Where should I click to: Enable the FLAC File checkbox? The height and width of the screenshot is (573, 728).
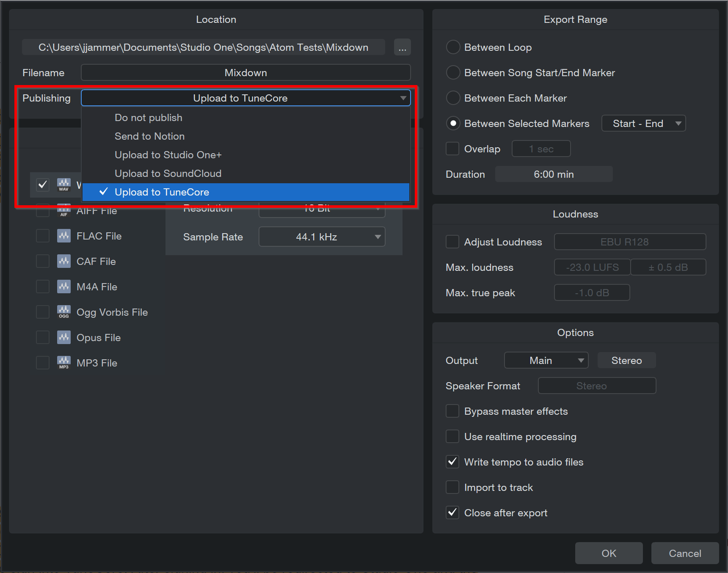point(43,236)
